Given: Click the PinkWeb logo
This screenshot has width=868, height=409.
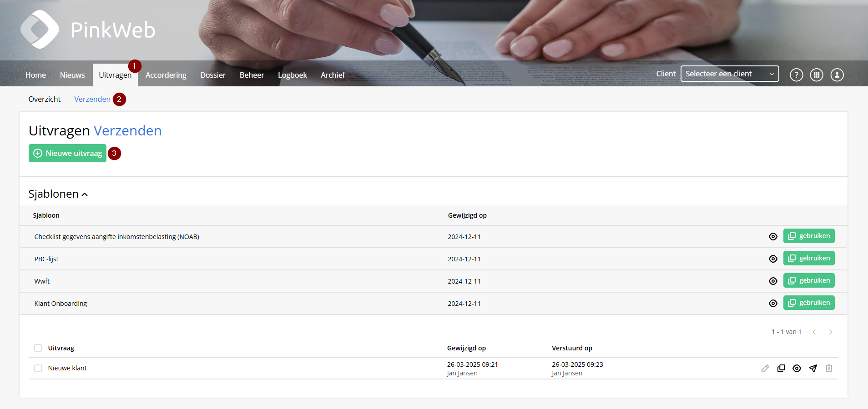Looking at the screenshot, I should pyautogui.click(x=88, y=30).
